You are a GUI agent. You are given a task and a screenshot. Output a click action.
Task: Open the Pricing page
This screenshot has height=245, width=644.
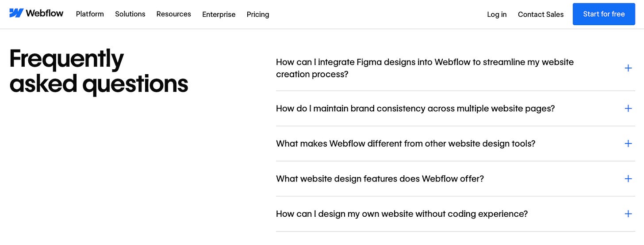[258, 15]
